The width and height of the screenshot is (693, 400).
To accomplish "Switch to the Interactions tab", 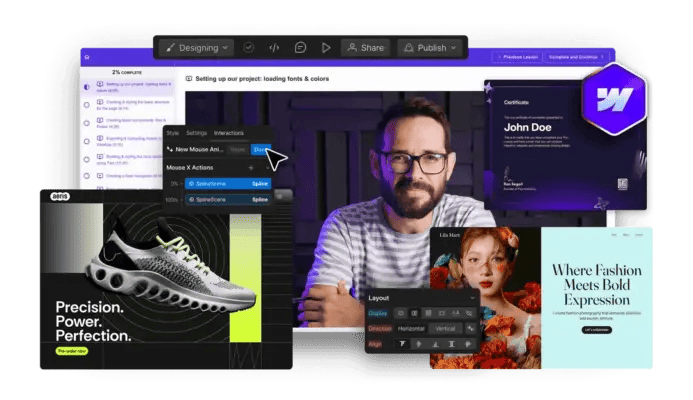I will click(228, 133).
